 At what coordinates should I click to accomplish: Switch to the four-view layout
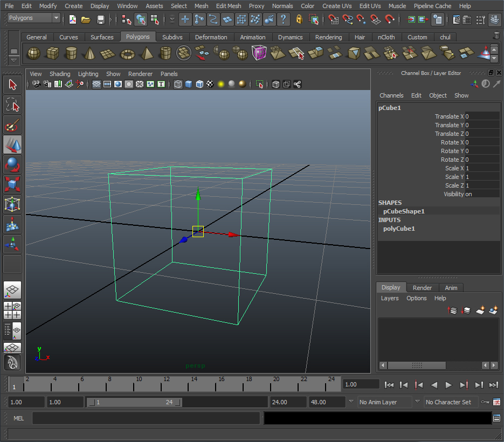pyautogui.click(x=12, y=310)
